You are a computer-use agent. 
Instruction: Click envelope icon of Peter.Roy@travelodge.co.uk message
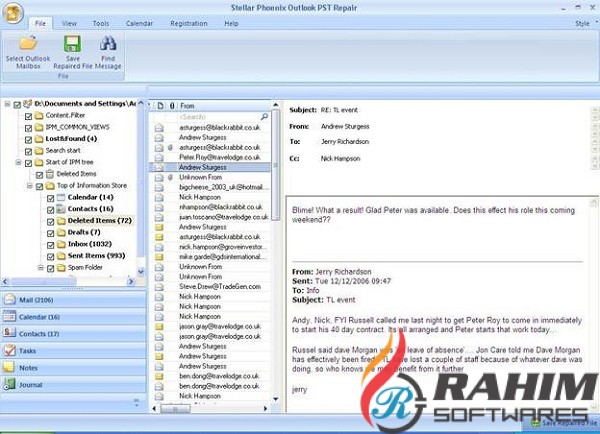(159, 157)
